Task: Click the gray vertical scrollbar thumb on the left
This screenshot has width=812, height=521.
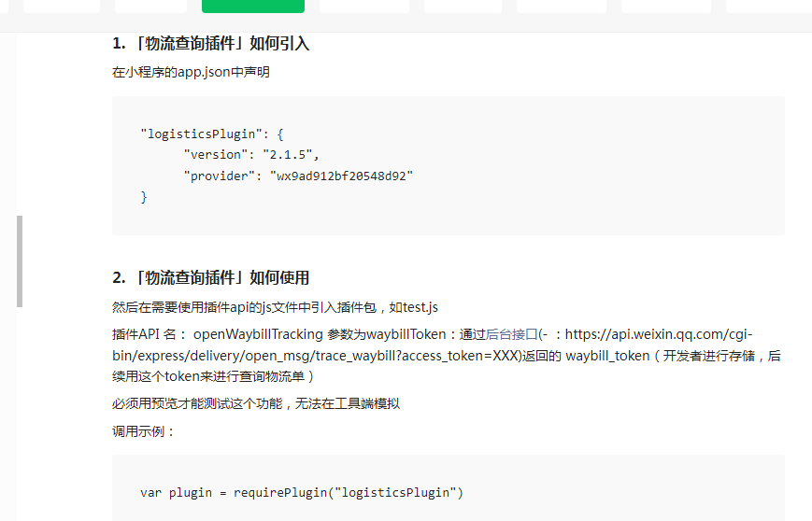Action: pyautogui.click(x=20, y=261)
